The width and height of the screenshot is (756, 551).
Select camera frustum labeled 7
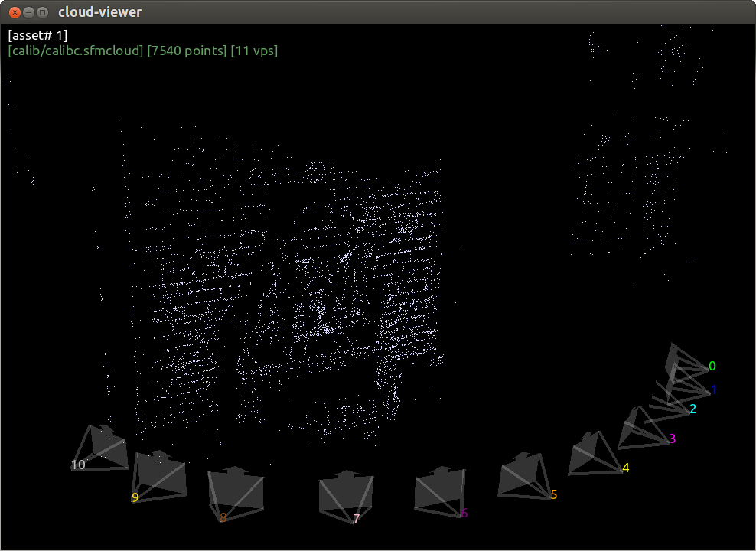[346, 497]
